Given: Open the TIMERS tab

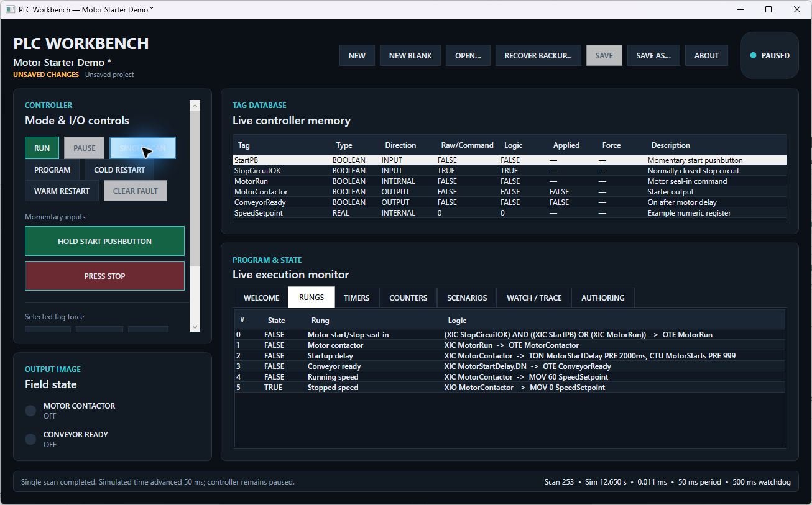Looking at the screenshot, I should point(357,298).
